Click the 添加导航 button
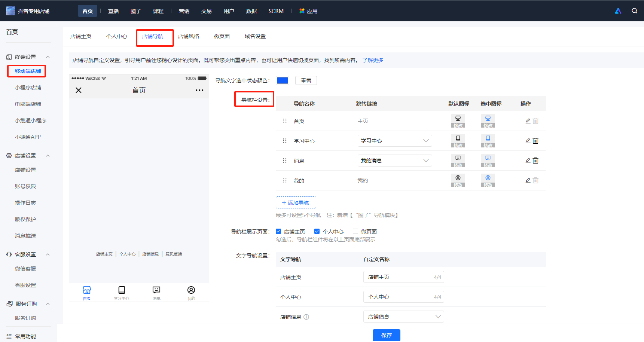Screen dimensions: 644x342 [x=296, y=202]
